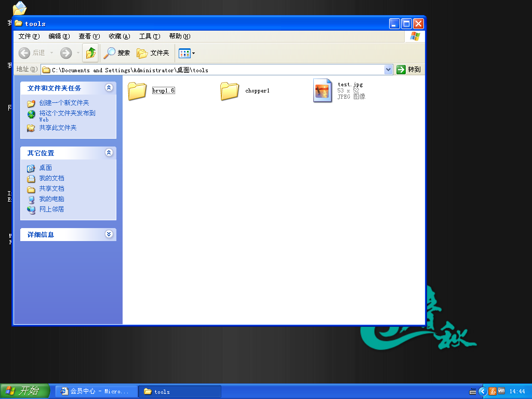Open 我的文档 link
The width and height of the screenshot is (532, 399).
tap(51, 178)
